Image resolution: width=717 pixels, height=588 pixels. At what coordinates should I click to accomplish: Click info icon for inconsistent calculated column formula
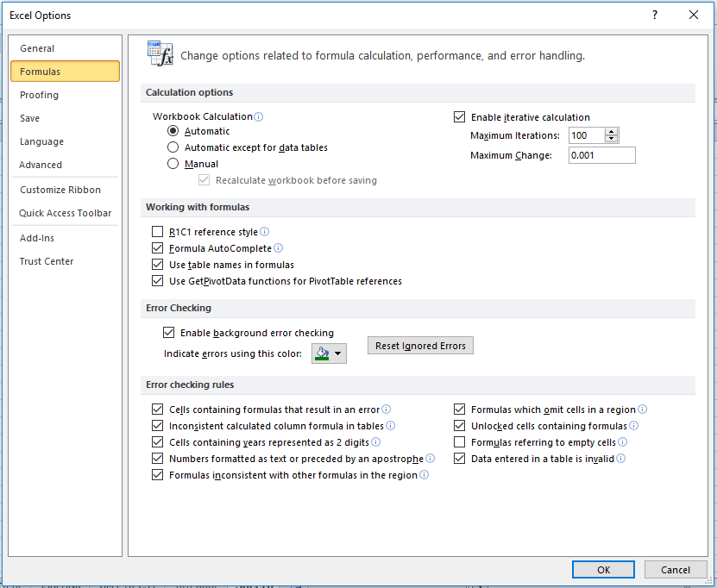coord(390,426)
